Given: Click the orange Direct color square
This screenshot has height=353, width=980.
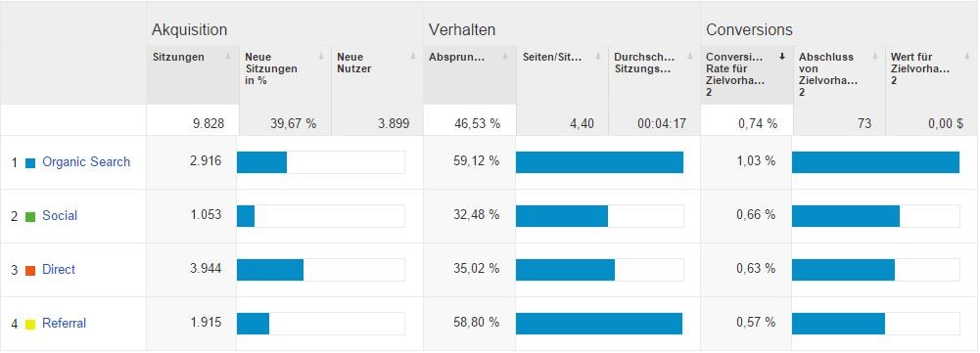Looking at the screenshot, I should (x=30, y=271).
